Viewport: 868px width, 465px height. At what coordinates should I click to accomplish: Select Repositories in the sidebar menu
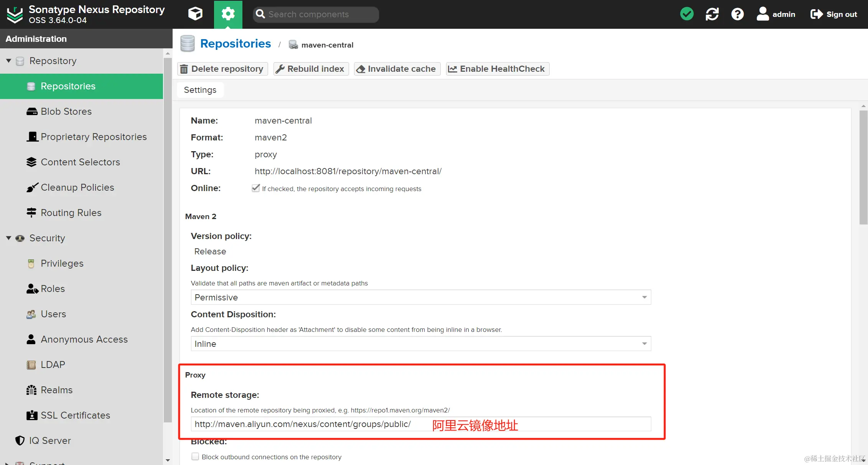(x=68, y=86)
